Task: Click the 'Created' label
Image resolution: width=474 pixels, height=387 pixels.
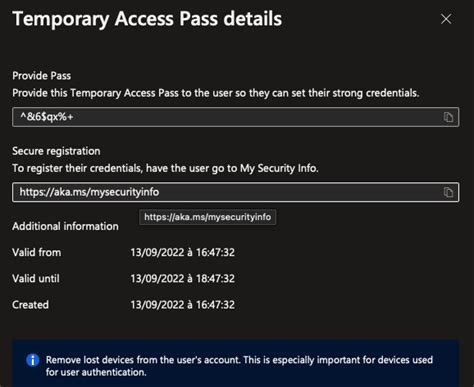Action: [31, 305]
